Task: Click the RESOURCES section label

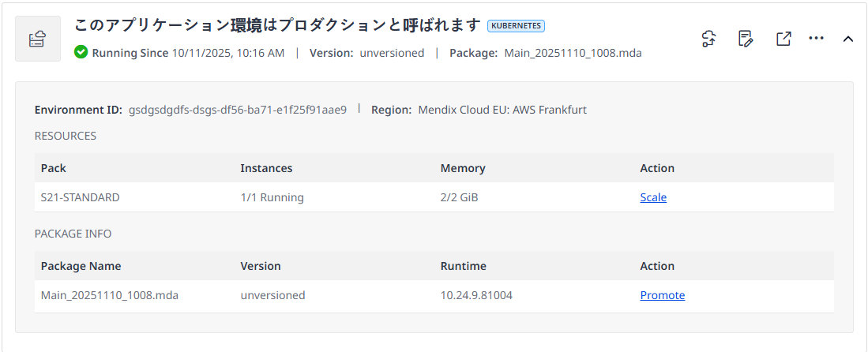Action: click(x=66, y=136)
